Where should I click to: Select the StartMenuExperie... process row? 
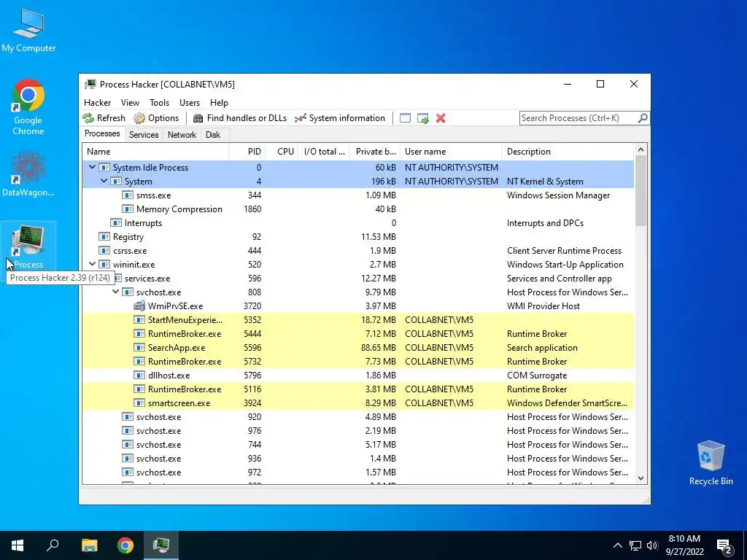pos(357,320)
